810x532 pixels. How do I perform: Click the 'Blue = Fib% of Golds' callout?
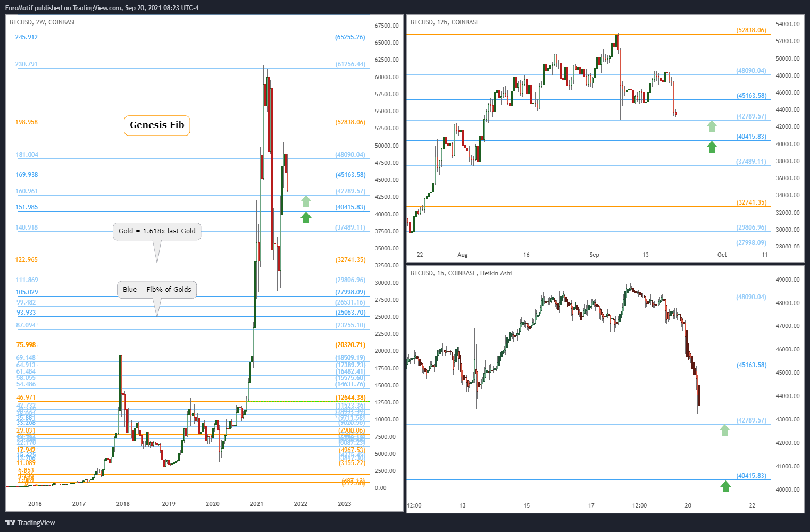[157, 290]
